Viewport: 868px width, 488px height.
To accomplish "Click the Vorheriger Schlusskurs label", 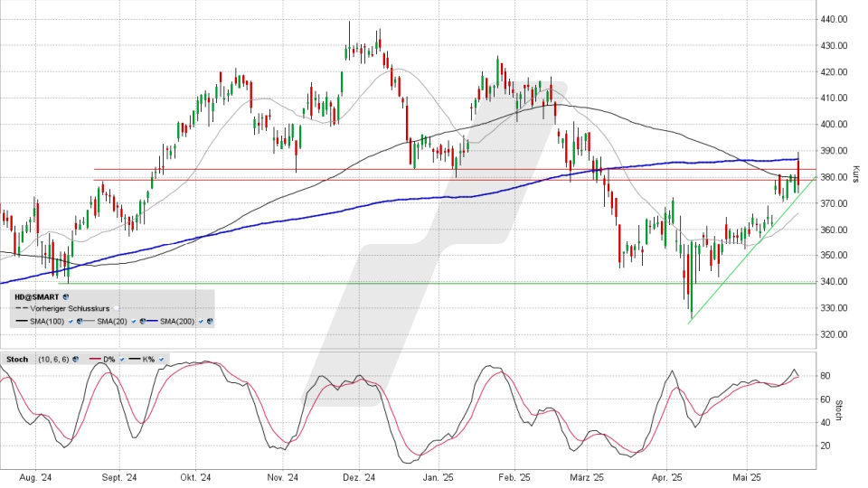I will 70,309.
